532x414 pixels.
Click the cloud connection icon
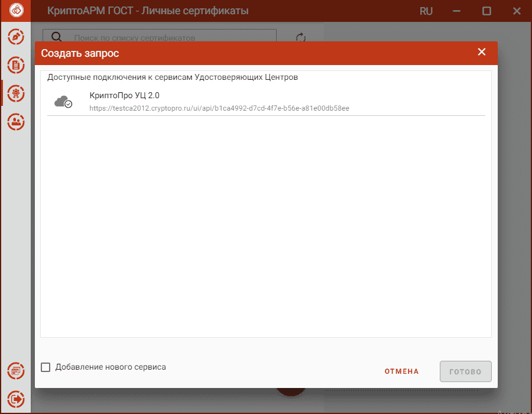coord(63,102)
